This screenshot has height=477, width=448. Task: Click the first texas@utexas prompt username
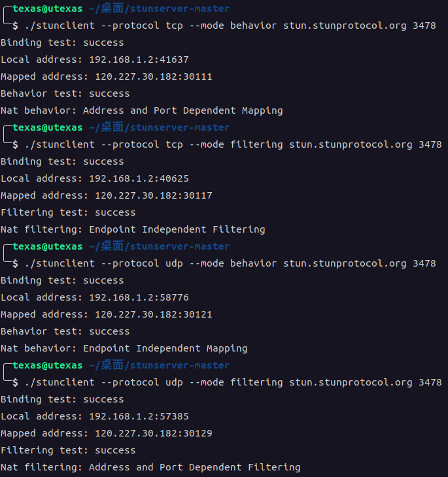(48, 8)
